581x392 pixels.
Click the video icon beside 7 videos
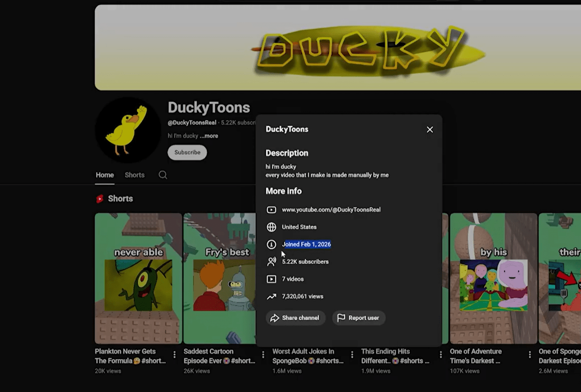pyautogui.click(x=271, y=279)
